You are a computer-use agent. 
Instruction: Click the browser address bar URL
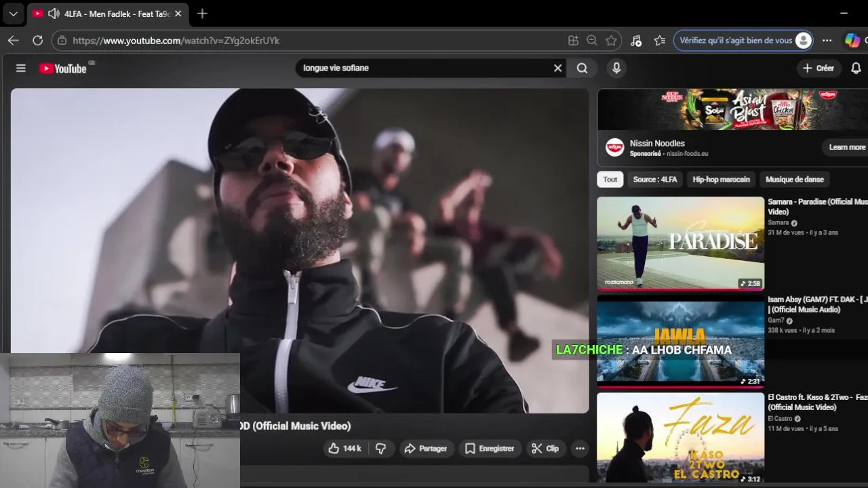(176, 41)
